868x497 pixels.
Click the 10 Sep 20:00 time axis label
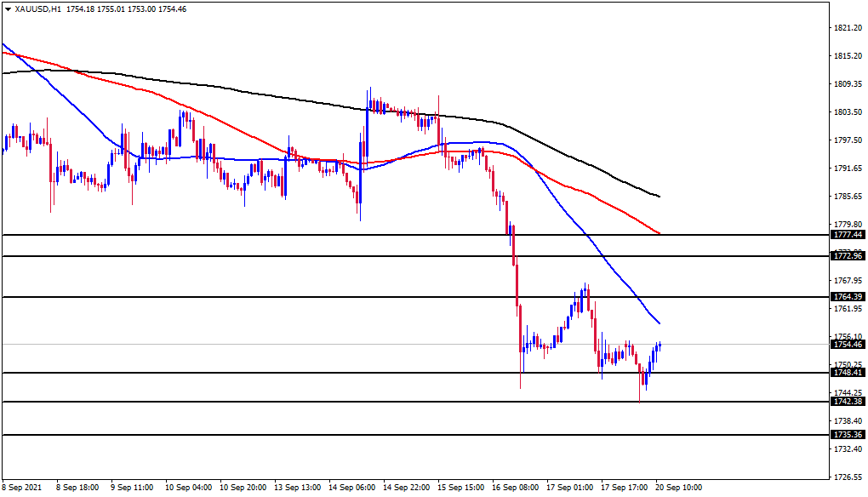[x=243, y=488]
